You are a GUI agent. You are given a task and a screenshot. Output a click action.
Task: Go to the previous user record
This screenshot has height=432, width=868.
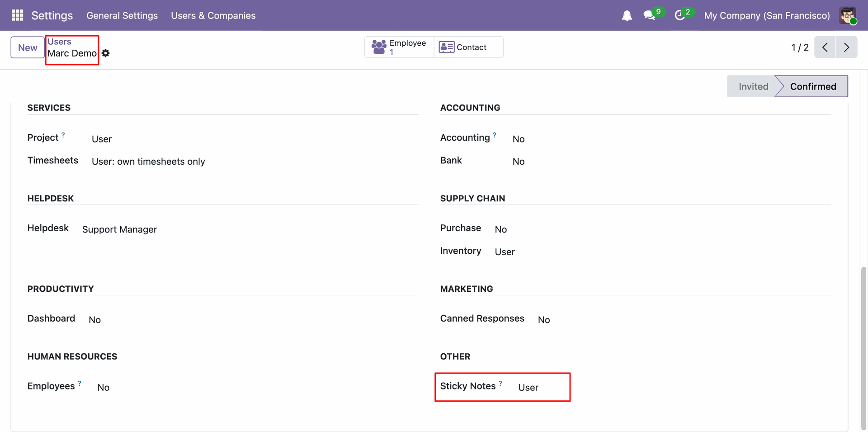tap(825, 47)
